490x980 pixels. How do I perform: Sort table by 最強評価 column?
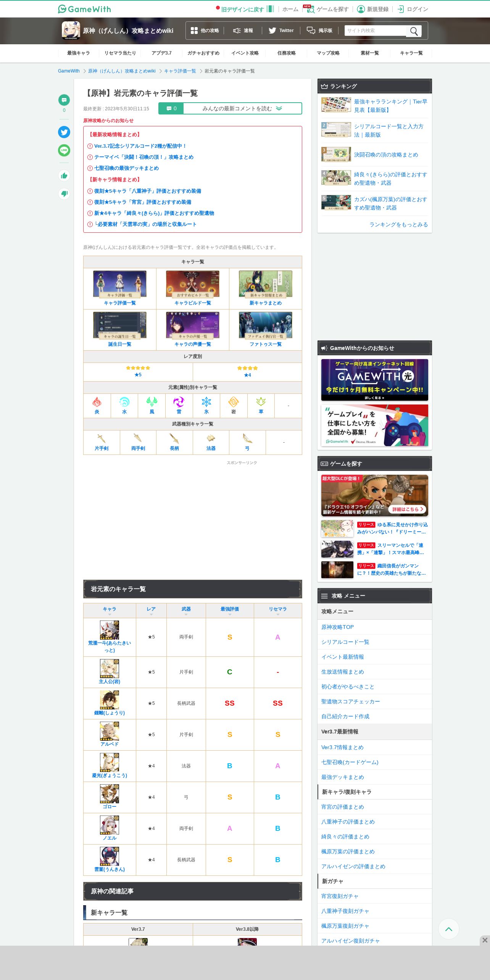pyautogui.click(x=230, y=610)
